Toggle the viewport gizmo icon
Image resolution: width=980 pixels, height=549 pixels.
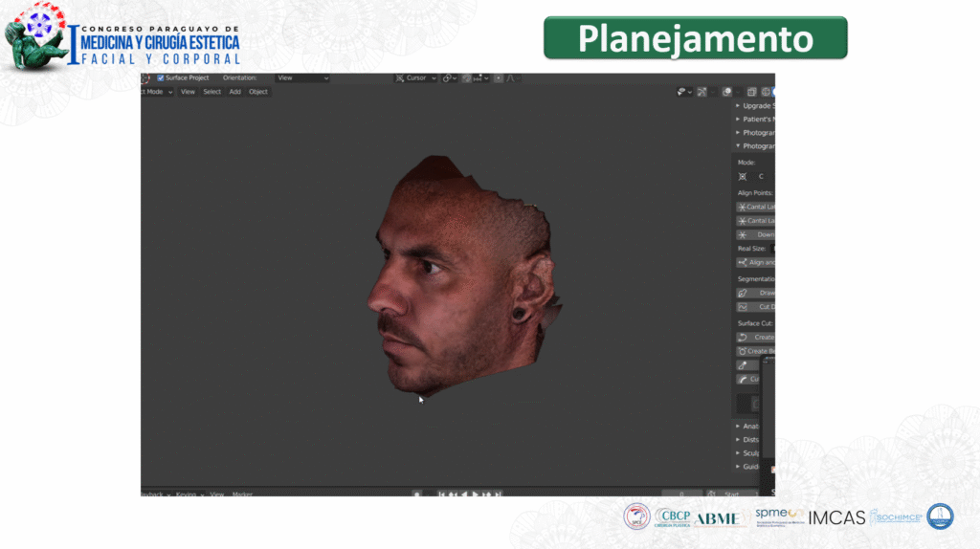[702, 92]
